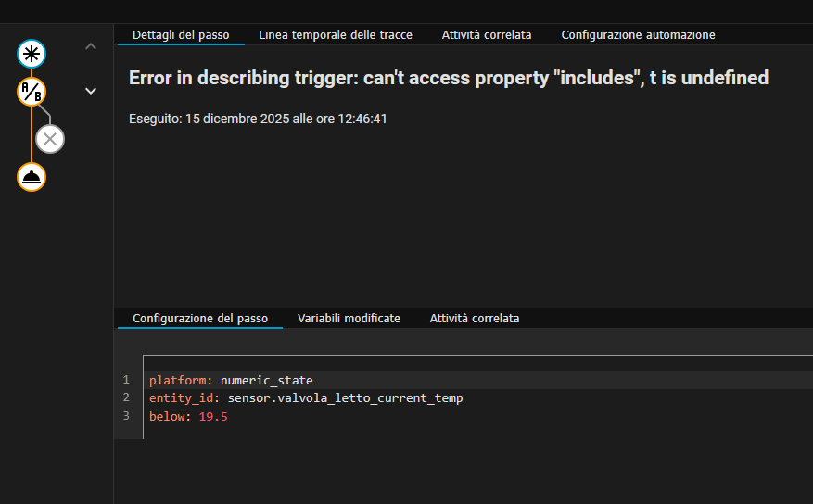Select the trigger asterisk node in the trace graph

(x=32, y=54)
